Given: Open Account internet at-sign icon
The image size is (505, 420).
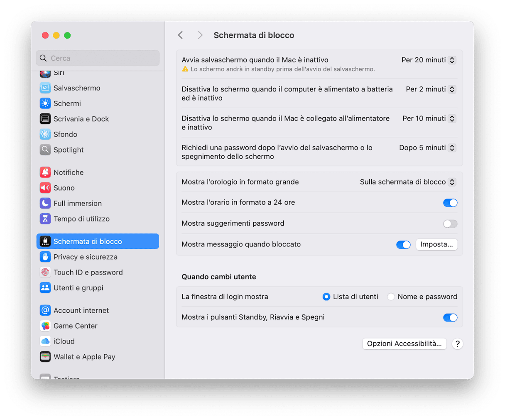Looking at the screenshot, I should [45, 310].
